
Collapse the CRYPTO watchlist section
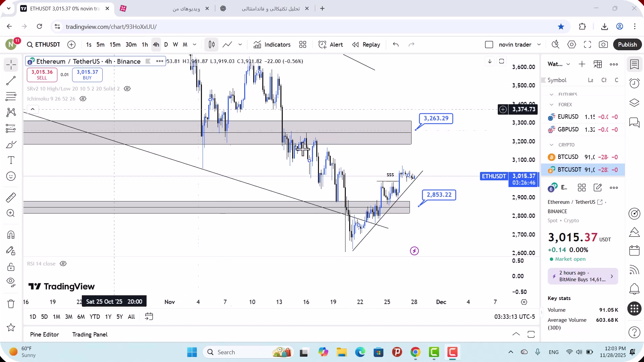pyautogui.click(x=551, y=145)
